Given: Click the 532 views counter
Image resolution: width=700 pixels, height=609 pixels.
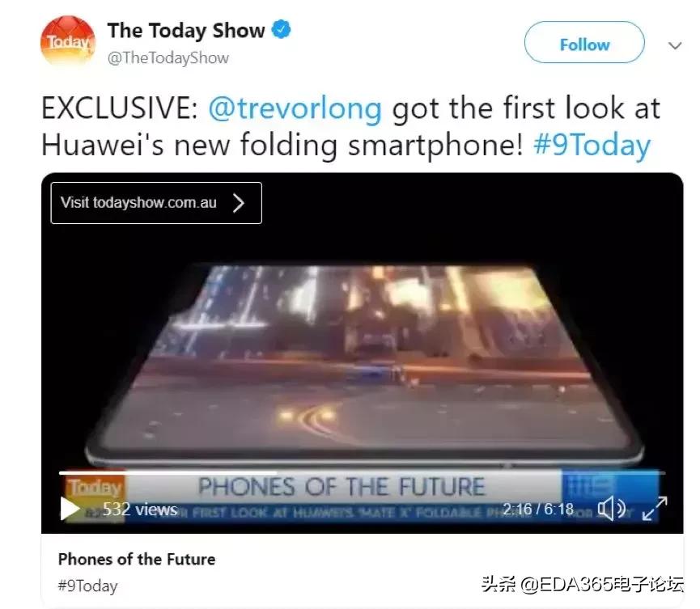Looking at the screenshot, I should coord(140,509).
